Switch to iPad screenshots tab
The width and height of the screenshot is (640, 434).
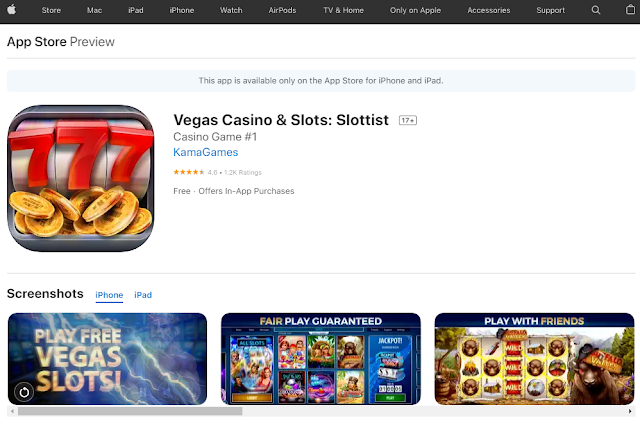143,295
